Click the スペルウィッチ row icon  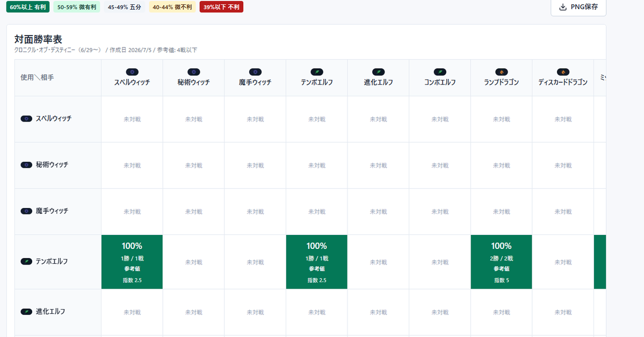click(26, 119)
